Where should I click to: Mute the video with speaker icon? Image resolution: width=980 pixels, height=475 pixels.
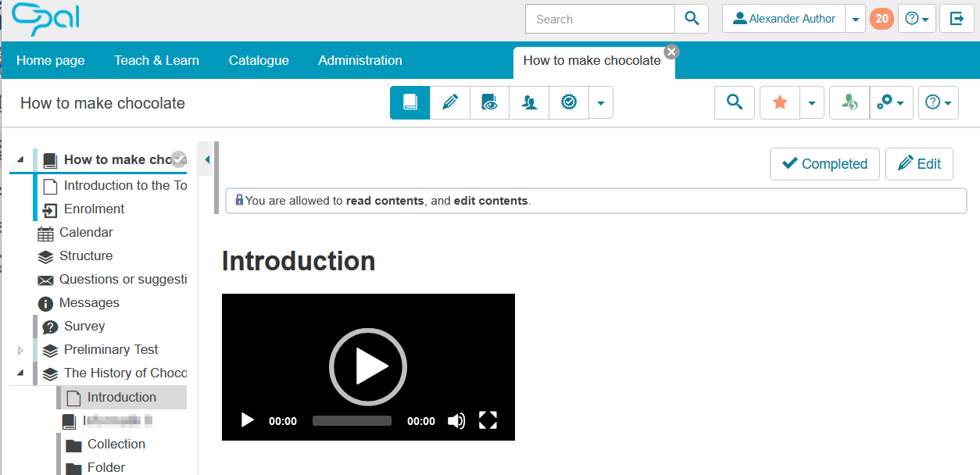click(x=456, y=421)
